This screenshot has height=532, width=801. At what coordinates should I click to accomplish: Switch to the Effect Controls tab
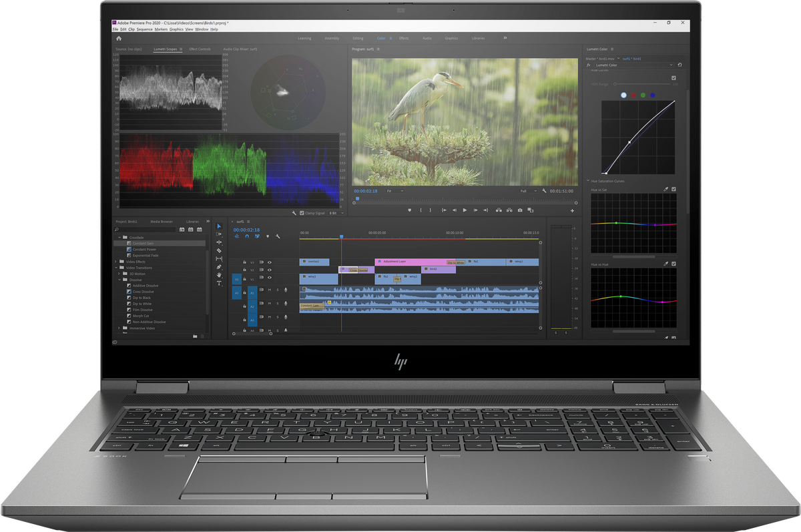pyautogui.click(x=200, y=49)
